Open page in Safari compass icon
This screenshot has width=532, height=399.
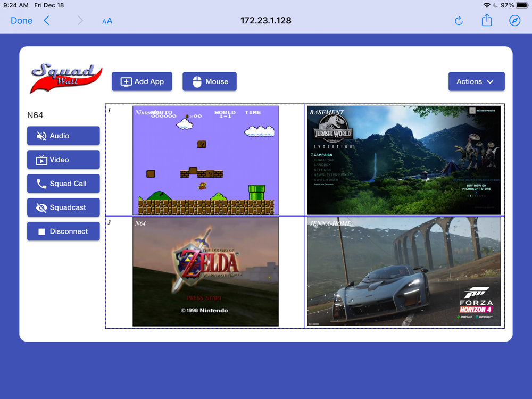click(514, 21)
